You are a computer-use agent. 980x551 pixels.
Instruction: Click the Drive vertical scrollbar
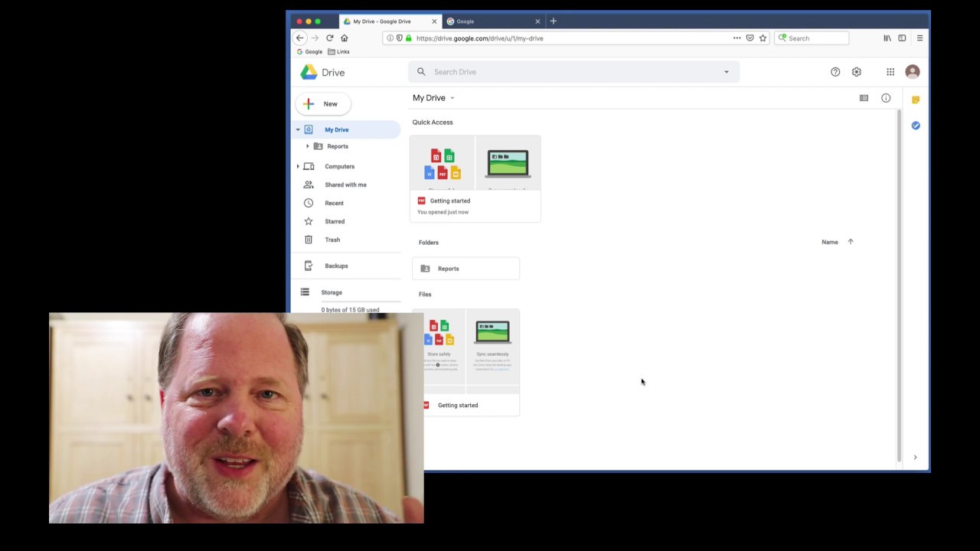(x=899, y=285)
